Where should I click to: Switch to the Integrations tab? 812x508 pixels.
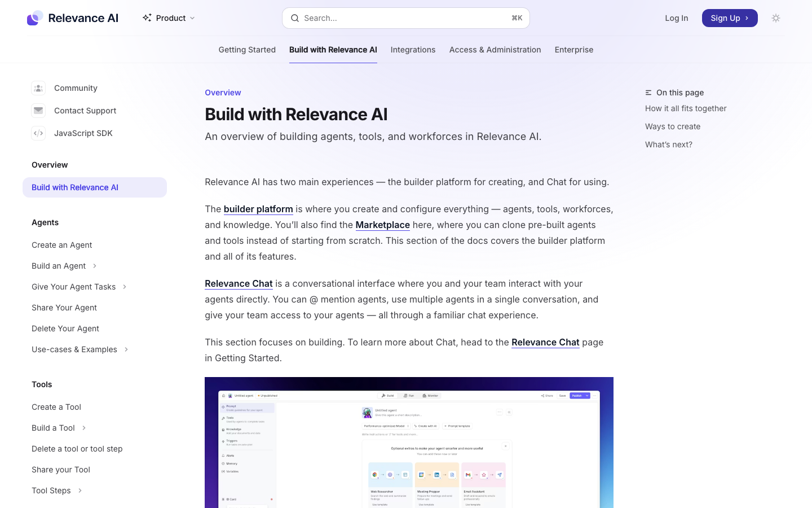(x=413, y=50)
